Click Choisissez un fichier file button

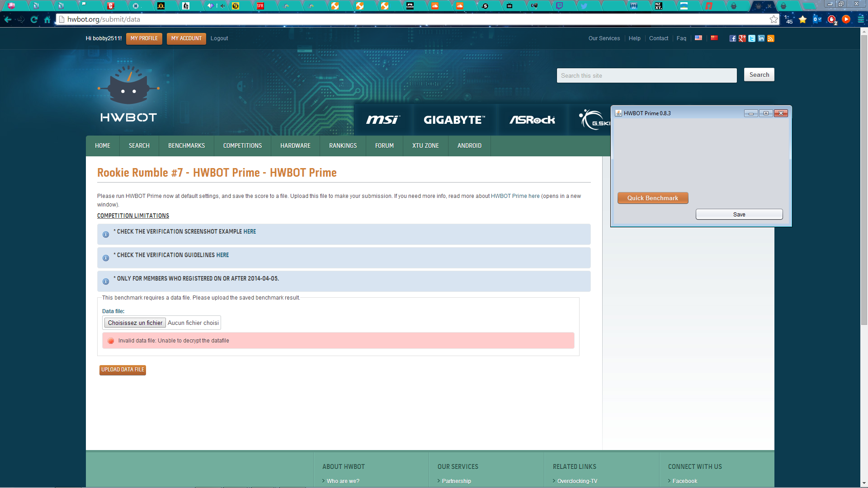(x=135, y=323)
